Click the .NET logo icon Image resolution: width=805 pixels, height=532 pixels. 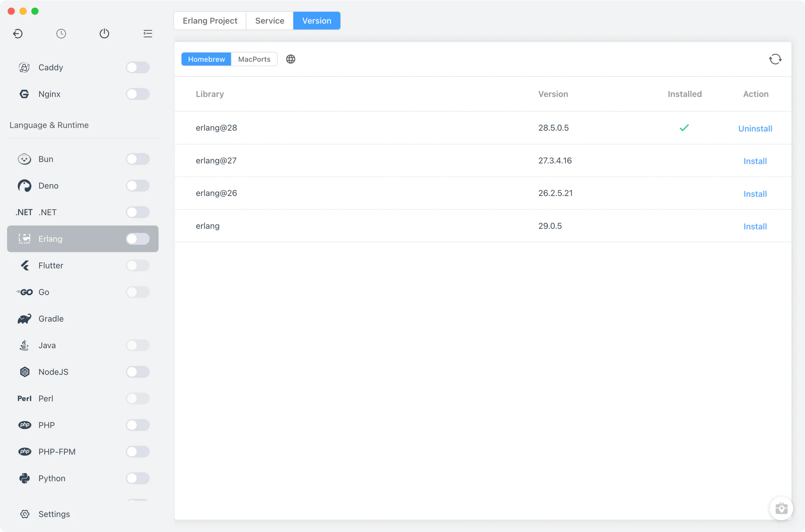pyautogui.click(x=24, y=212)
